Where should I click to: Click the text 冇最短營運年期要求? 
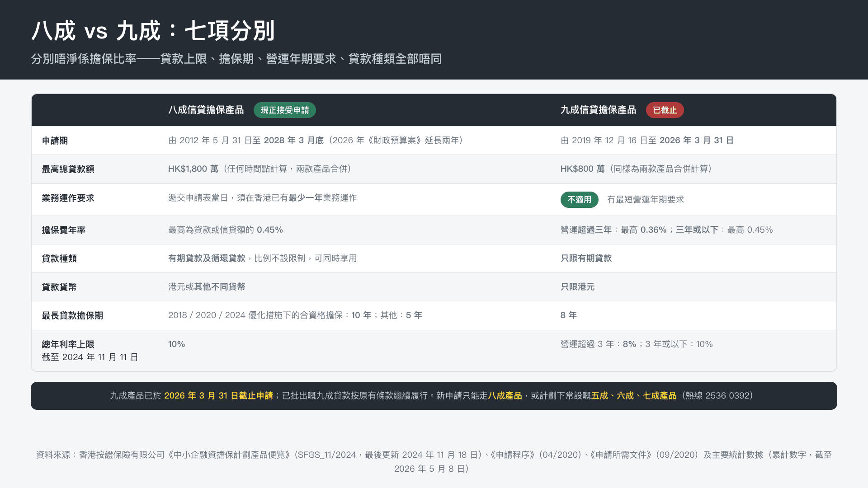click(x=646, y=200)
